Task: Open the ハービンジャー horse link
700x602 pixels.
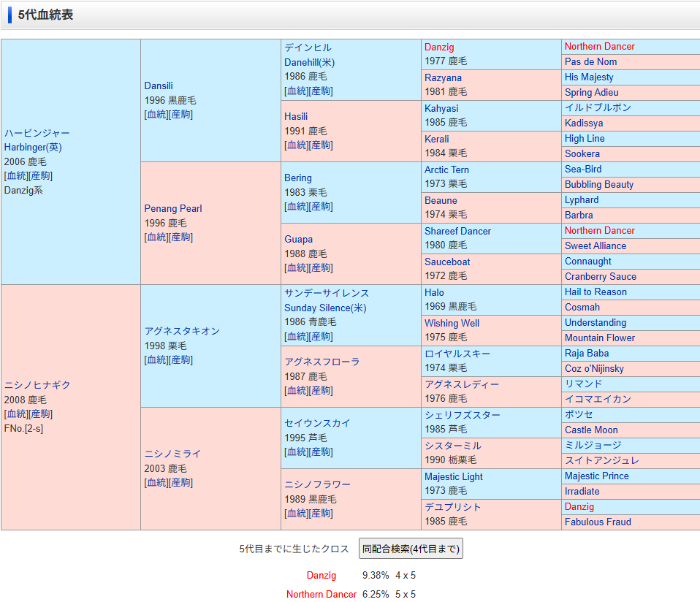Action: [37, 133]
